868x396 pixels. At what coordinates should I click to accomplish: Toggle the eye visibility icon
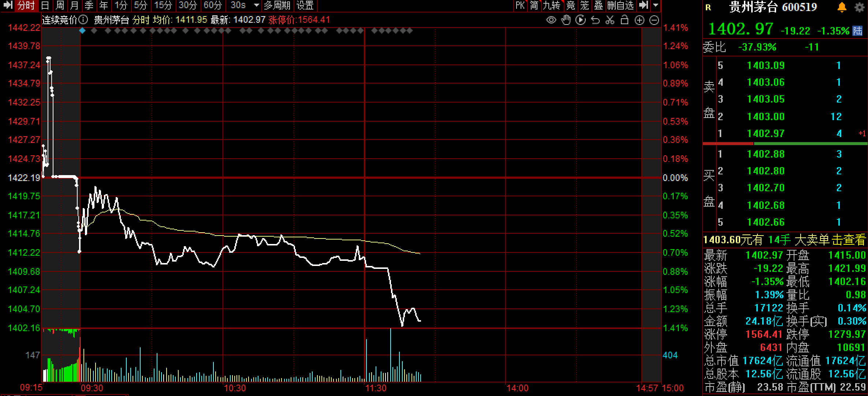point(551,20)
